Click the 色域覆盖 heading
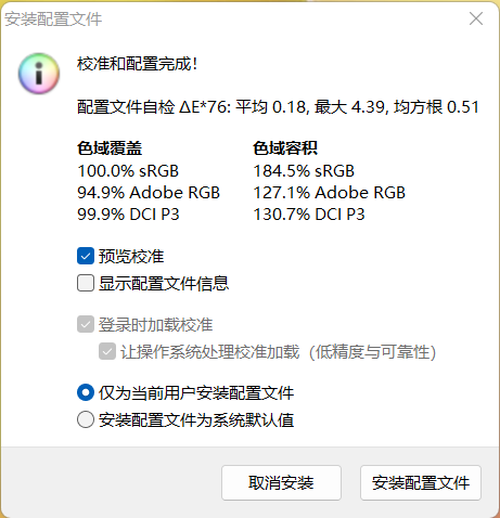 110,148
